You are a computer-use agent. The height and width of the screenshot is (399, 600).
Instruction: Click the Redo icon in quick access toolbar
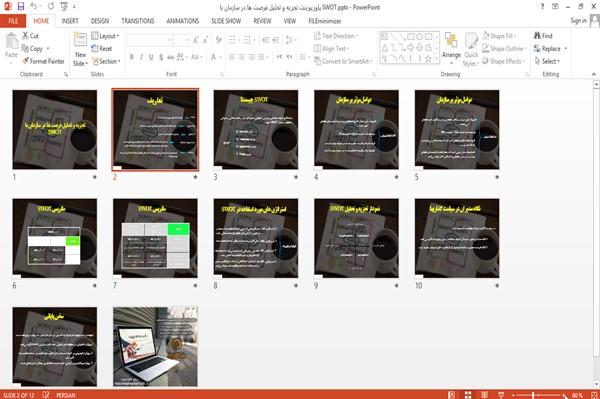(51, 7)
